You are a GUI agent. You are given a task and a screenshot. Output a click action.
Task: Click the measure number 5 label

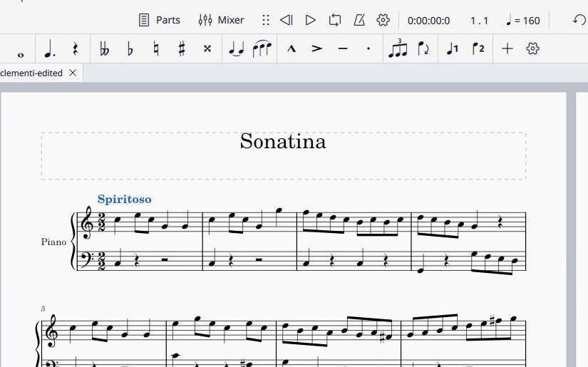click(x=43, y=309)
